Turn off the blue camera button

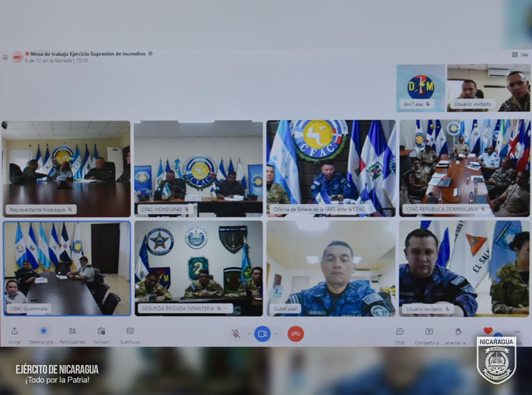262,334
